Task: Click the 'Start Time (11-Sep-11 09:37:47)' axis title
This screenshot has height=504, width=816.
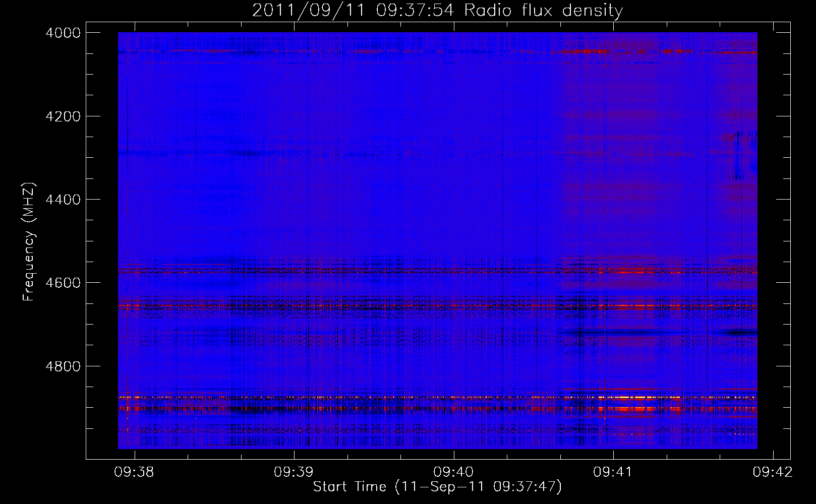Action: click(x=437, y=487)
